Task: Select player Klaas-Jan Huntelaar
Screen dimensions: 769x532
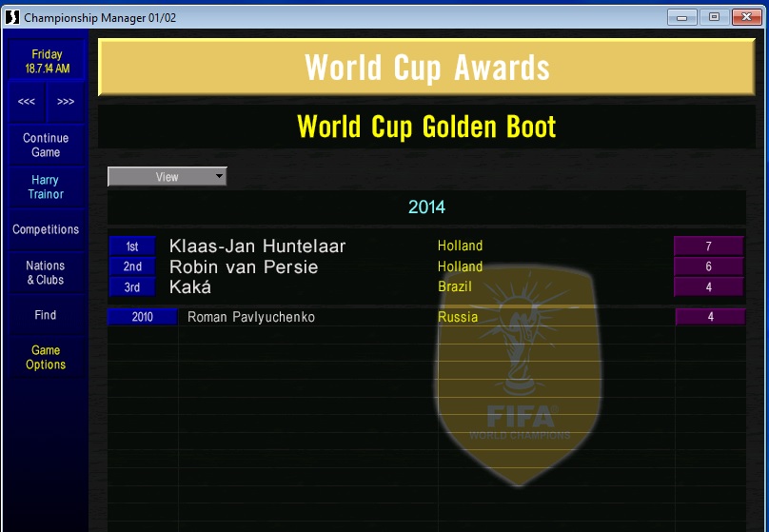Action: [x=258, y=246]
